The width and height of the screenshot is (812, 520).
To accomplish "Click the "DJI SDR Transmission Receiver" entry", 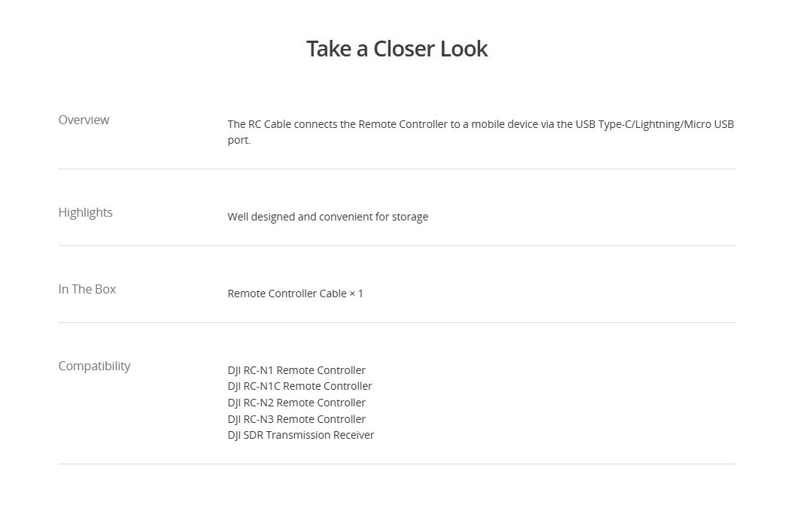I will tap(300, 435).
